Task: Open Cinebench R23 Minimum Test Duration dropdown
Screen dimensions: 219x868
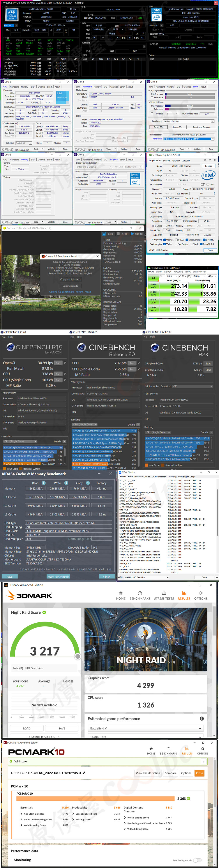Action: click(192, 386)
